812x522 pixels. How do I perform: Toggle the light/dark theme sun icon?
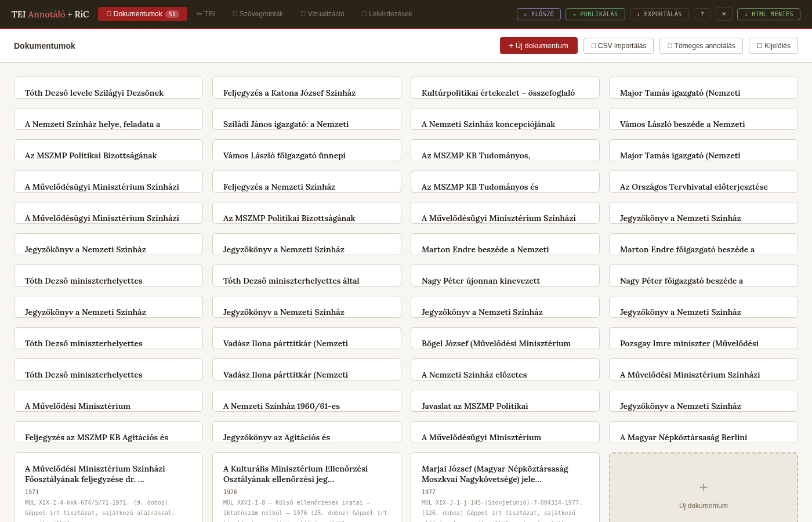(724, 14)
